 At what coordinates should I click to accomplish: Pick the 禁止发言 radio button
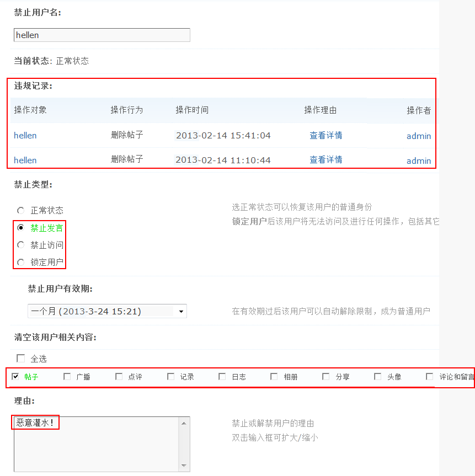click(21, 227)
